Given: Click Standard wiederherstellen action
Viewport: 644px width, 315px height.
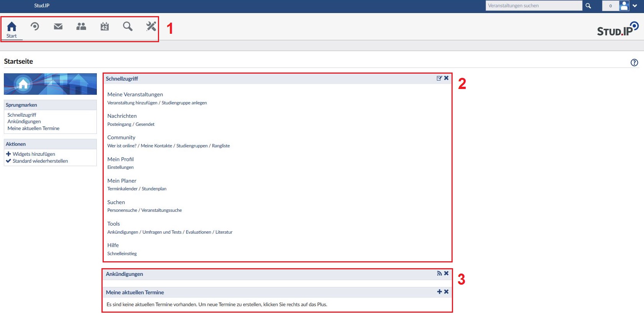Looking at the screenshot, I should (40, 161).
